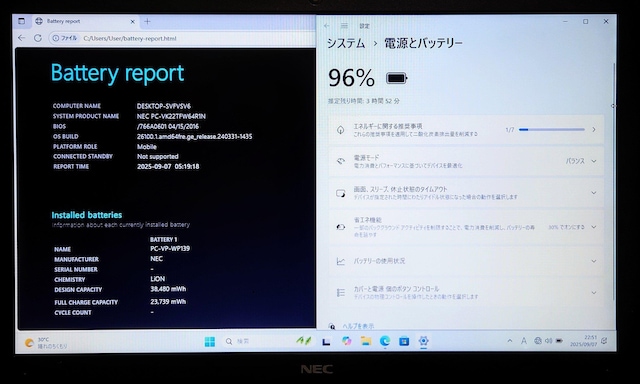Launch File Explorer from the taskbar
The height and width of the screenshot is (384, 640).
(366, 341)
